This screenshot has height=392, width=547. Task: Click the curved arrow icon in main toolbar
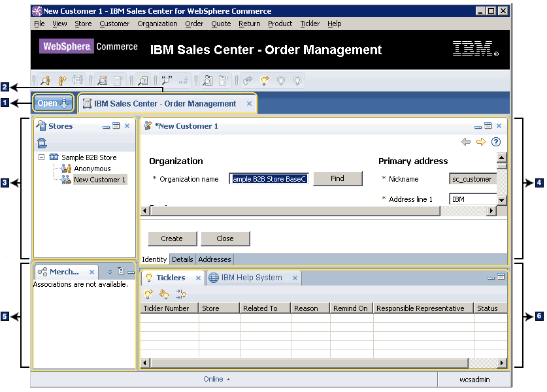pos(248,80)
